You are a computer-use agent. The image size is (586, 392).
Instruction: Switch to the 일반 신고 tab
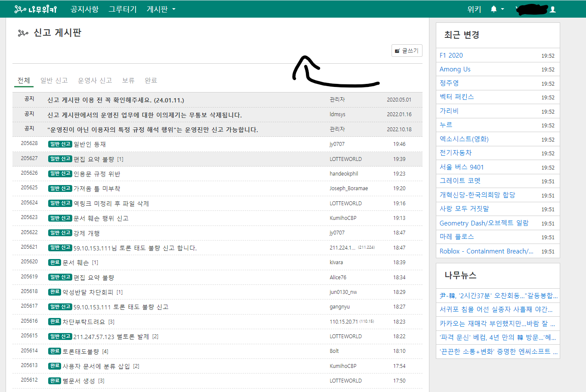coord(54,80)
